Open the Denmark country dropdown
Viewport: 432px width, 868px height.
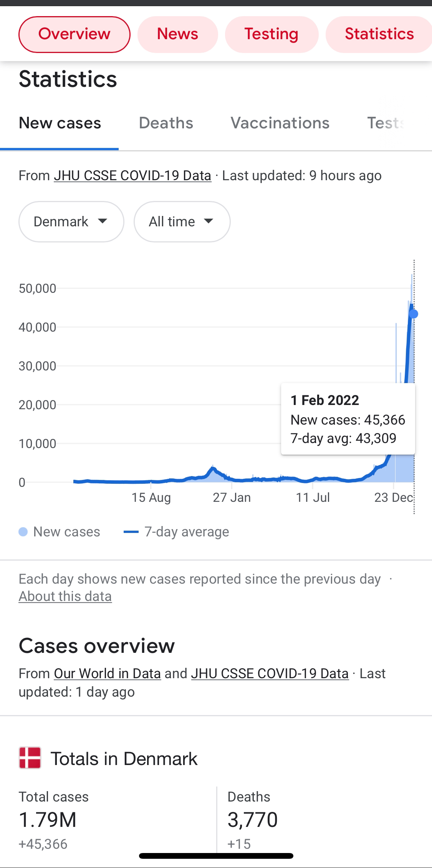pos(71,222)
